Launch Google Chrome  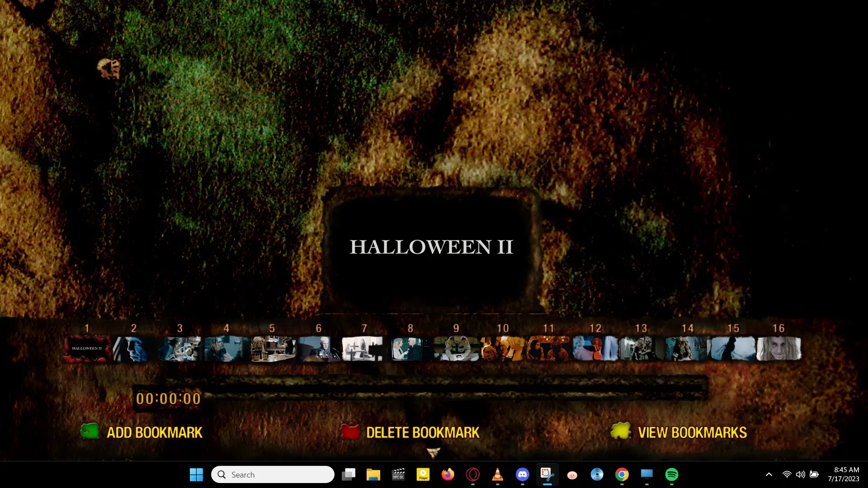coord(622,474)
